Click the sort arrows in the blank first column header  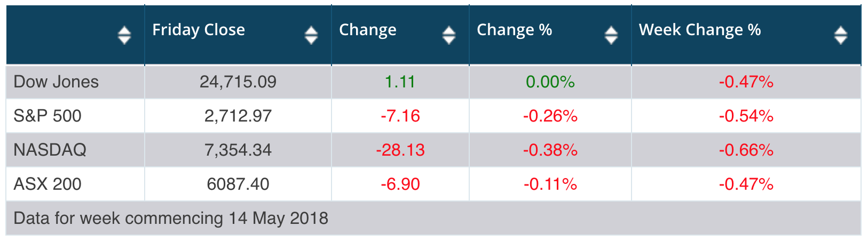click(x=124, y=36)
